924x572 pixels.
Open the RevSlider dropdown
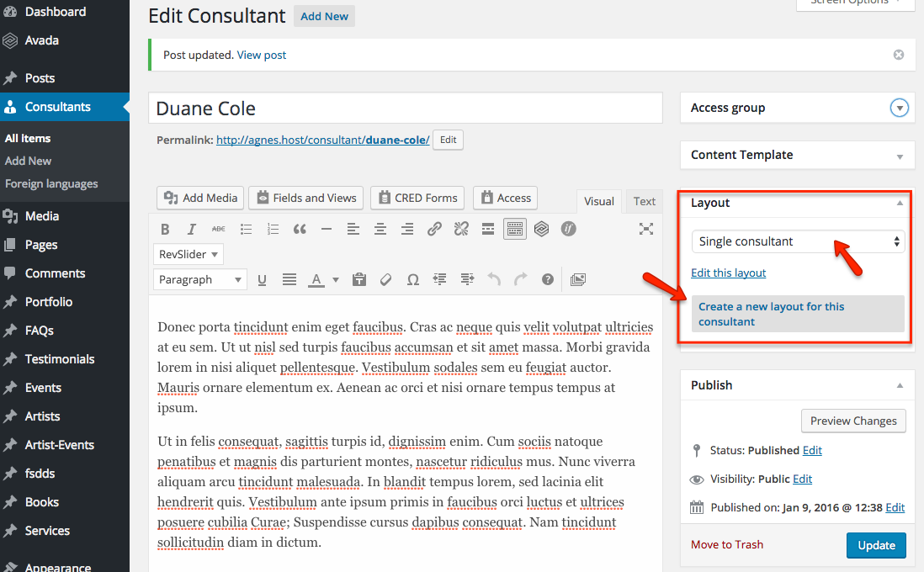tap(189, 255)
